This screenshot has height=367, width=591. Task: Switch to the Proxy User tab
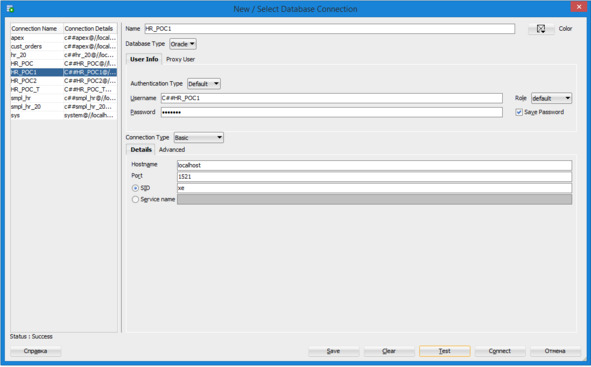181,59
